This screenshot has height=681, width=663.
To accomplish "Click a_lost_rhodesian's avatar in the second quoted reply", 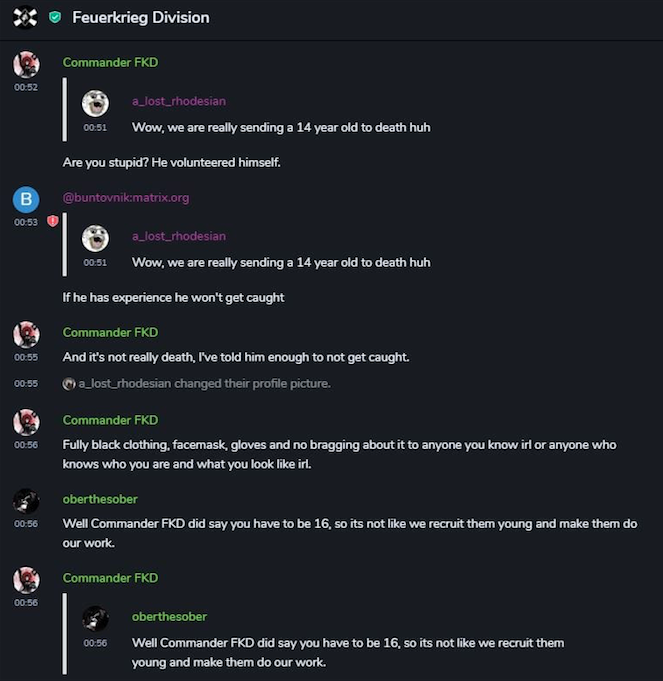I will (95, 238).
